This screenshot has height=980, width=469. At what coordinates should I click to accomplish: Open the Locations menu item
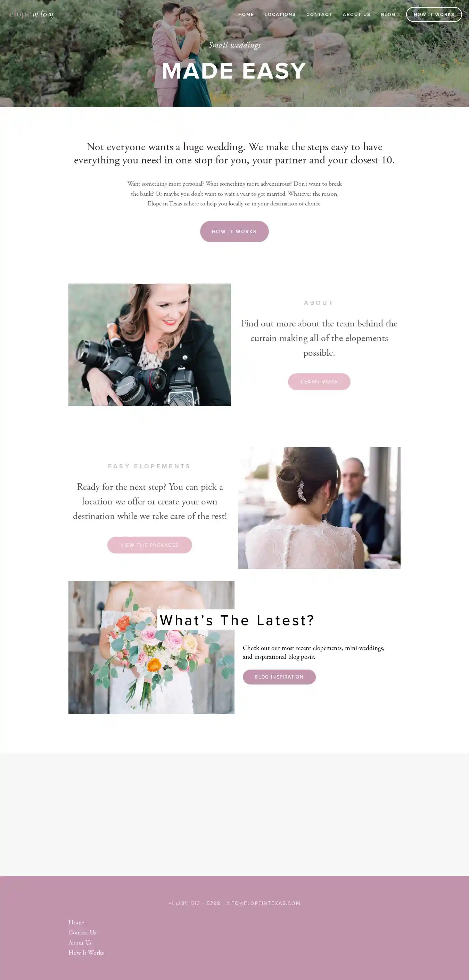(280, 15)
